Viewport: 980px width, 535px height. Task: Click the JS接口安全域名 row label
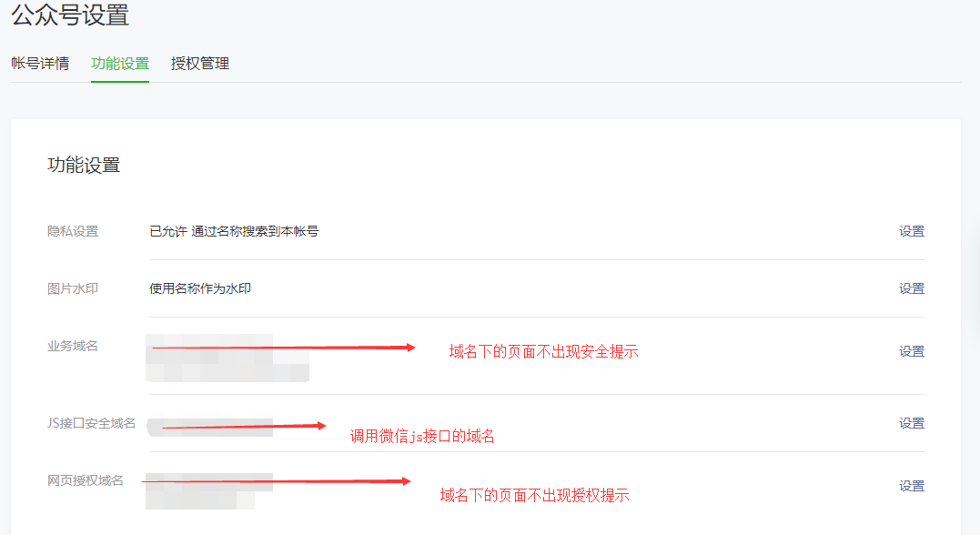coord(91,422)
